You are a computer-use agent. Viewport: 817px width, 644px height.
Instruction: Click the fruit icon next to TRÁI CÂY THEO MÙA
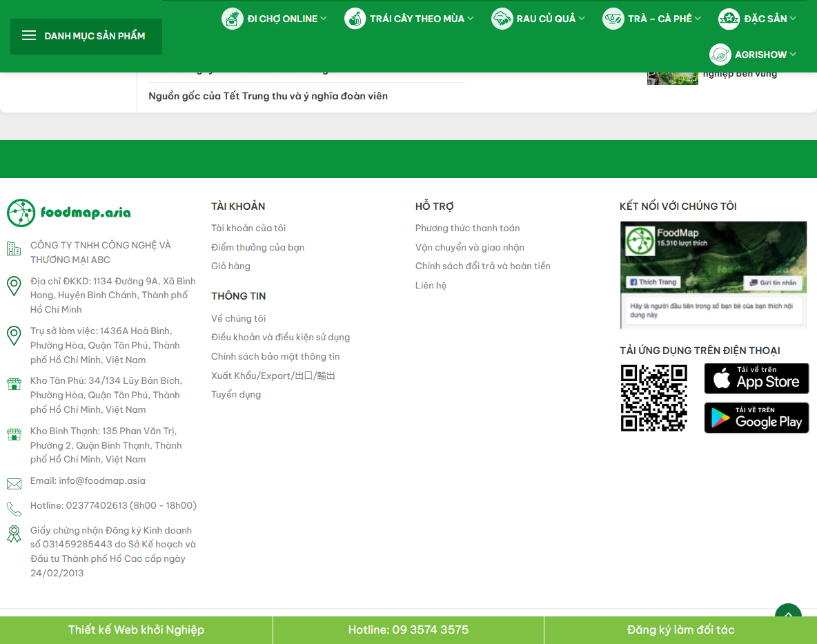click(x=355, y=19)
